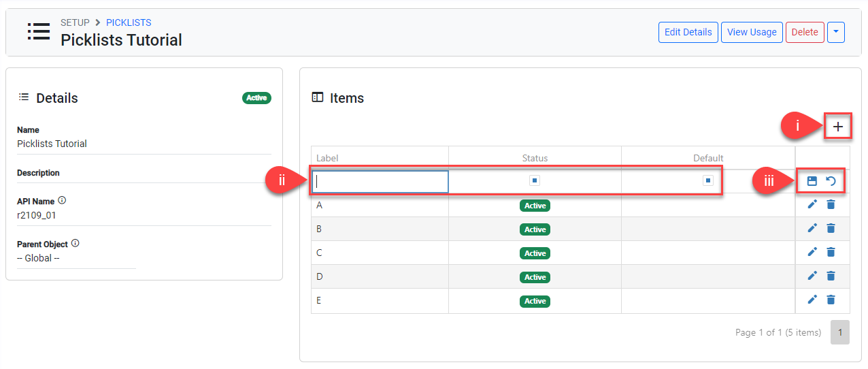The height and width of the screenshot is (369, 868).
Task: Click the PICKLISTS breadcrumb link
Action: (x=129, y=22)
